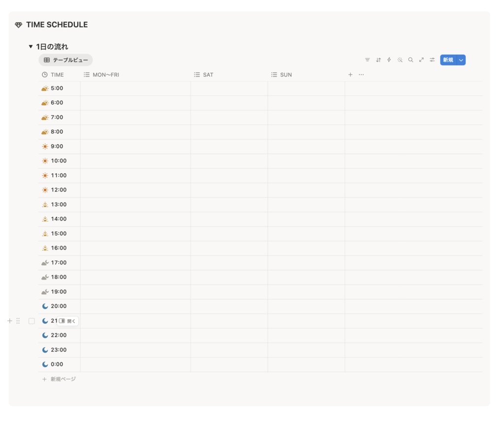Click the sunrise icon on 7:00 row
Viewport: 504px width, 425px height.
tap(45, 117)
